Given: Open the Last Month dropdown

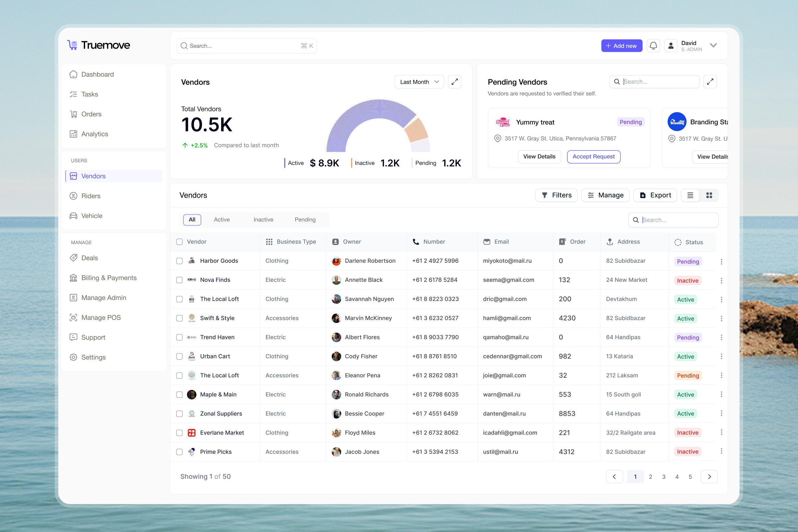Looking at the screenshot, I should (x=419, y=82).
